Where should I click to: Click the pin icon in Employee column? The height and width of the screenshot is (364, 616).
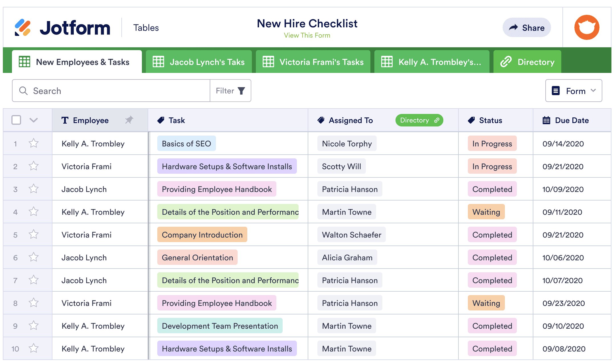tap(129, 120)
